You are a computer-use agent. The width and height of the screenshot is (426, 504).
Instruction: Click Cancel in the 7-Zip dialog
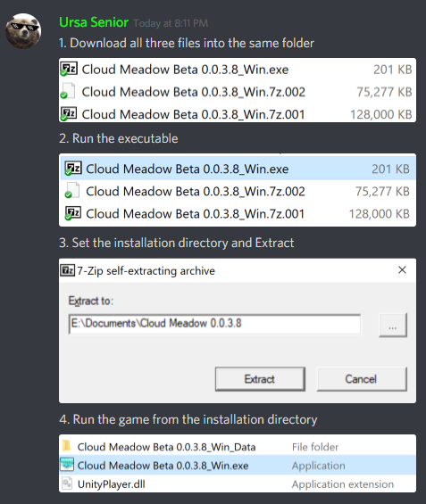pos(362,379)
